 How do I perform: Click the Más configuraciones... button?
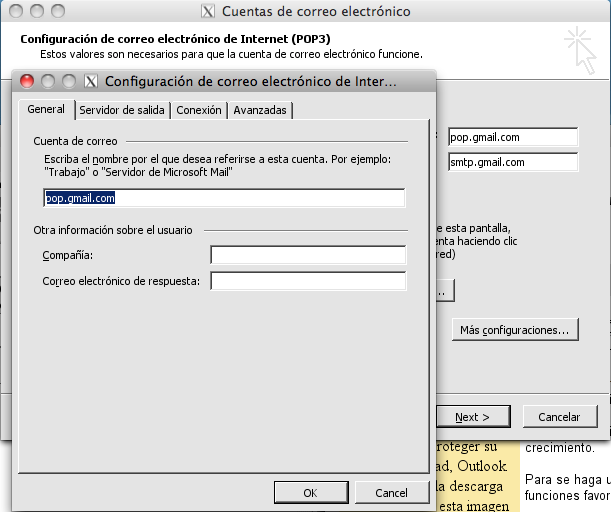click(514, 329)
